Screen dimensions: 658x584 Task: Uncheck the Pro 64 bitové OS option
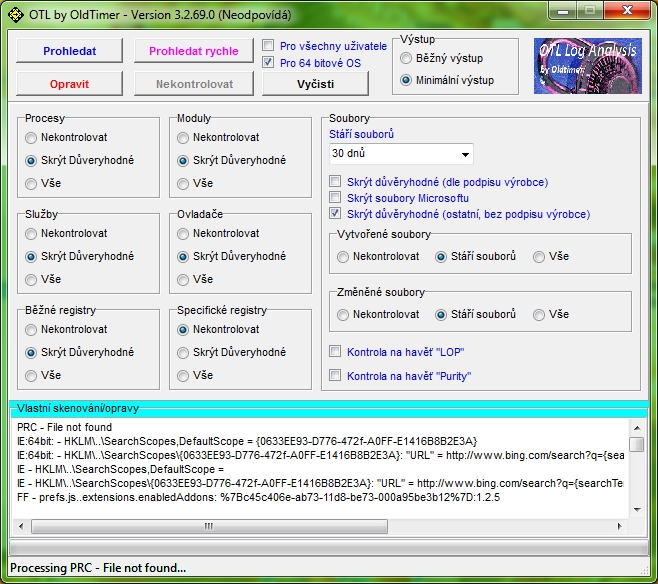click(268, 63)
